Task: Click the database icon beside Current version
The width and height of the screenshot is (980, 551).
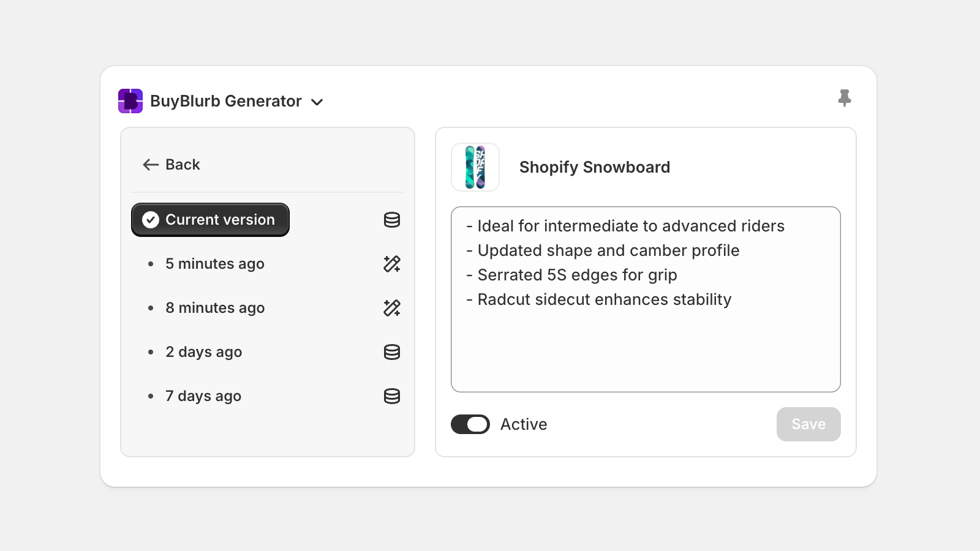Action: coord(392,220)
